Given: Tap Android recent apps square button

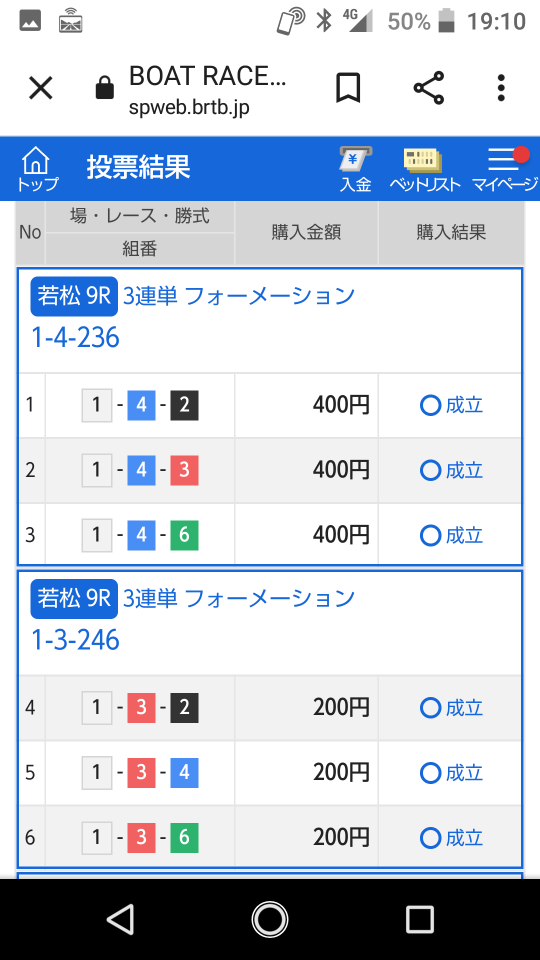Looking at the screenshot, I should click(420, 919).
